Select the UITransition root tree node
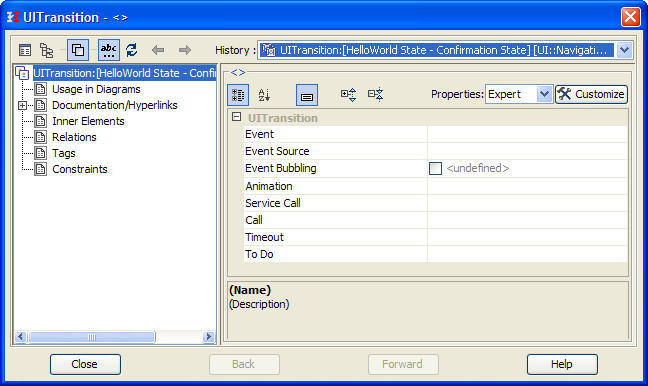 tap(124, 73)
